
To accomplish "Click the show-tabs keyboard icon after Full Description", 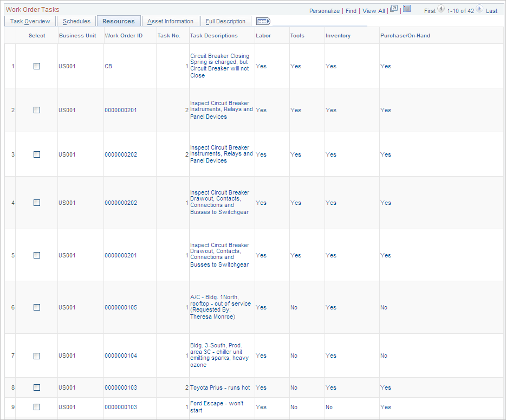I will [x=264, y=21].
